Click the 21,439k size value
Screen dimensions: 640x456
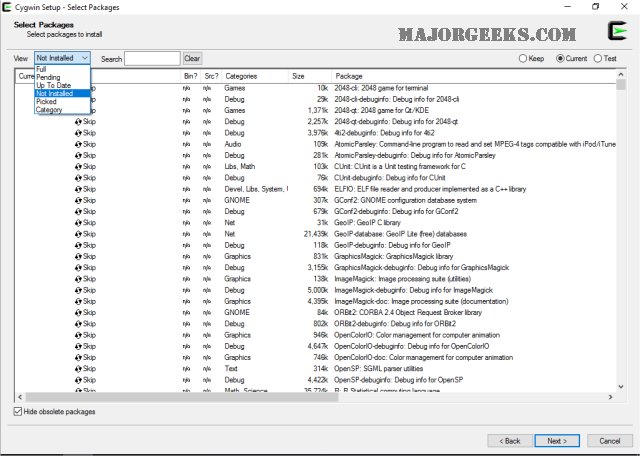pyautogui.click(x=316, y=234)
